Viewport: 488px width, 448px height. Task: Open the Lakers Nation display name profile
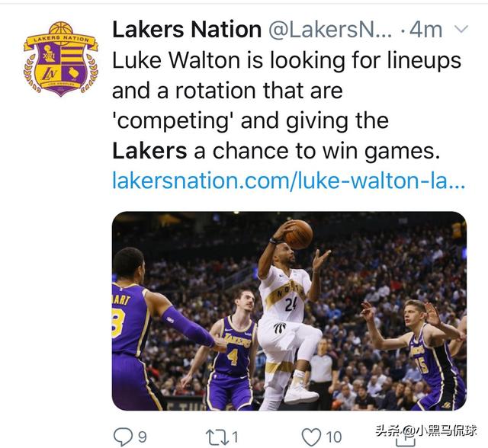coord(187,30)
